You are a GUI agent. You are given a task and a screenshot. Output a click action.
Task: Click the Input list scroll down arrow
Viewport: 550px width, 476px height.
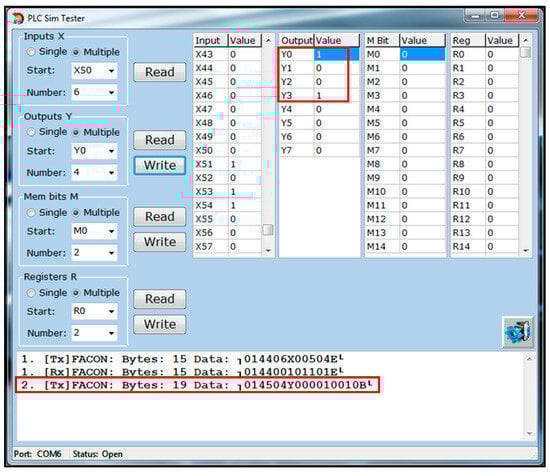coord(268,250)
